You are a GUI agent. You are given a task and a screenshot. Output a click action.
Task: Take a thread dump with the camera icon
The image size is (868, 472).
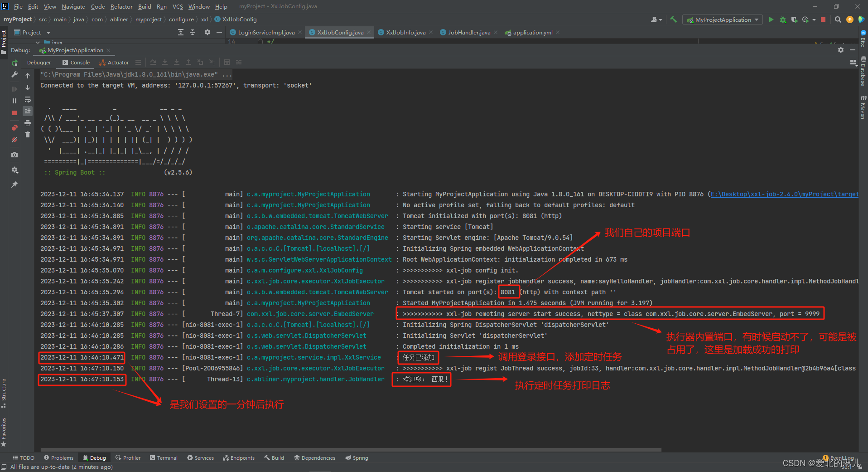(x=14, y=155)
